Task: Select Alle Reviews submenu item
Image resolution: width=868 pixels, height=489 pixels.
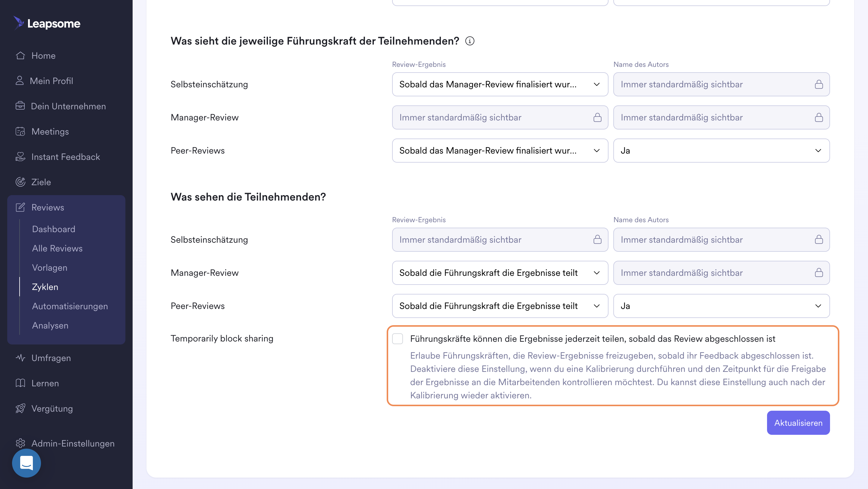Action: coord(57,248)
